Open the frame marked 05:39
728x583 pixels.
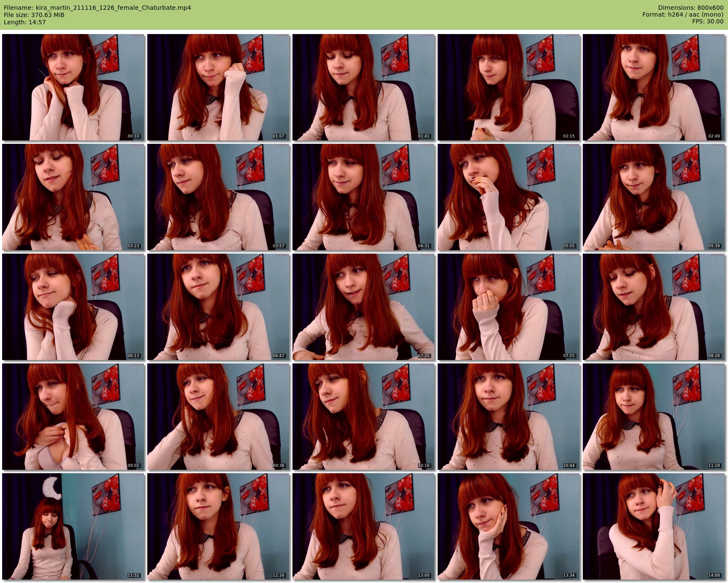(654, 197)
